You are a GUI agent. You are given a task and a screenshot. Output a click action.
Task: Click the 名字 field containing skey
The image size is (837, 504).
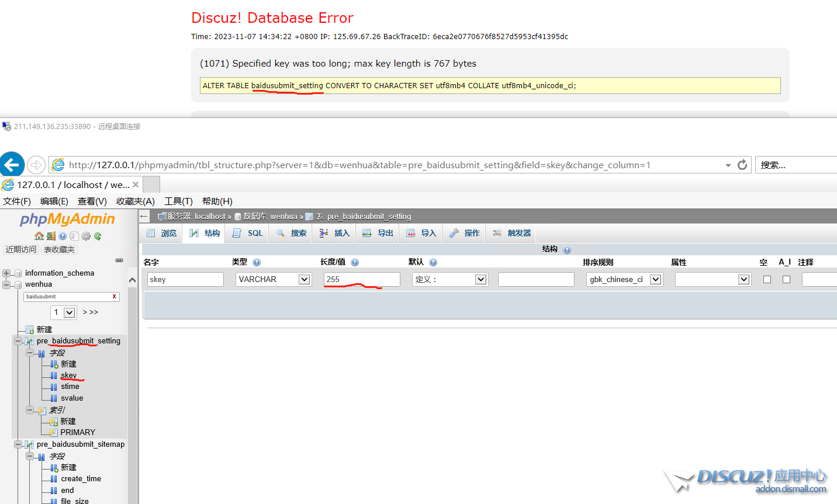(185, 280)
